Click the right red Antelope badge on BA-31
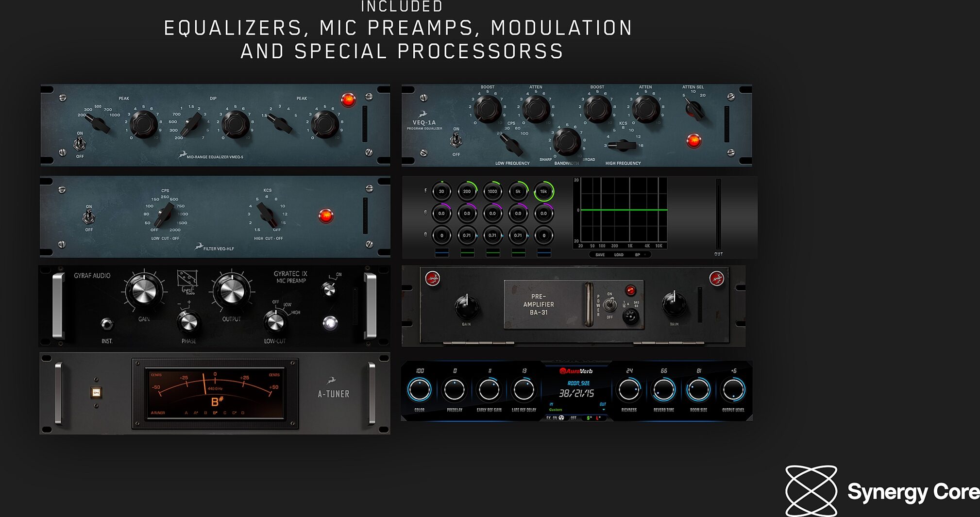Image resolution: width=980 pixels, height=517 pixels. pyautogui.click(x=716, y=278)
